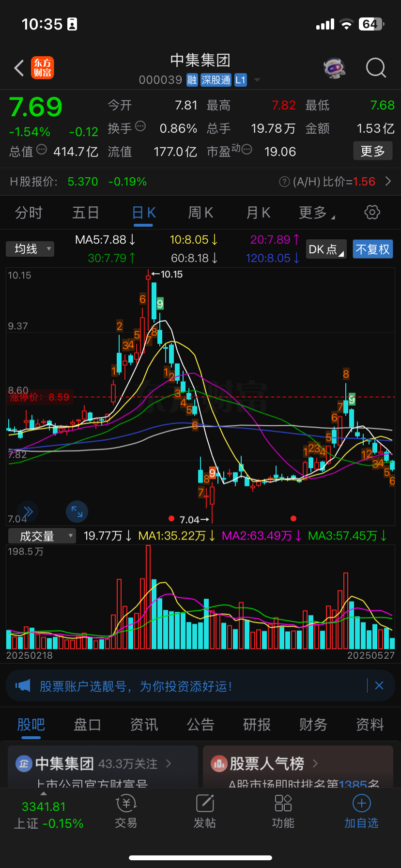Tap the search magnifier icon
401x868 pixels.
376,68
